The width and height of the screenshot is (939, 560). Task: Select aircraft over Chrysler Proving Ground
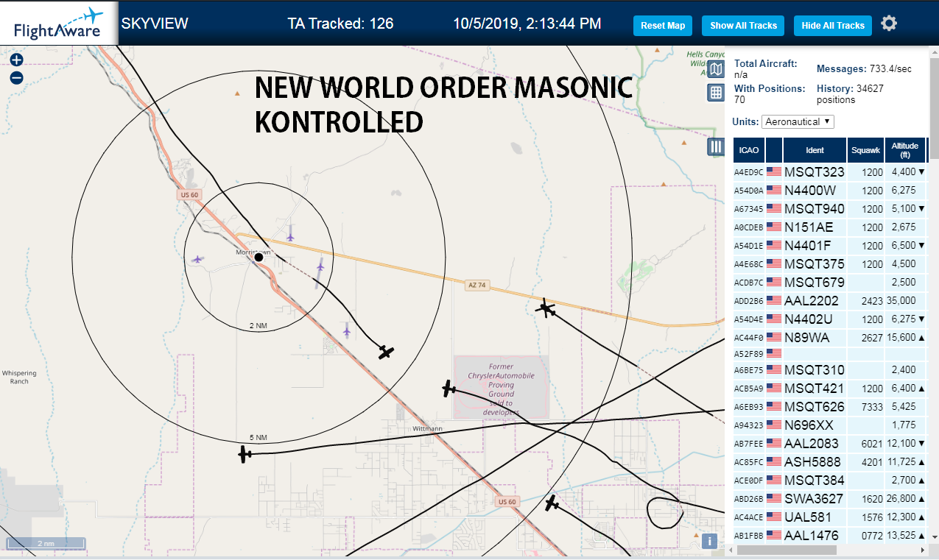click(x=448, y=388)
